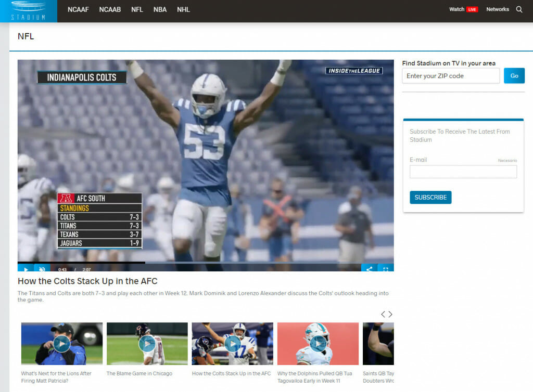Open NCAAF in the top navigation
This screenshot has width=533, height=392.
[x=78, y=9]
